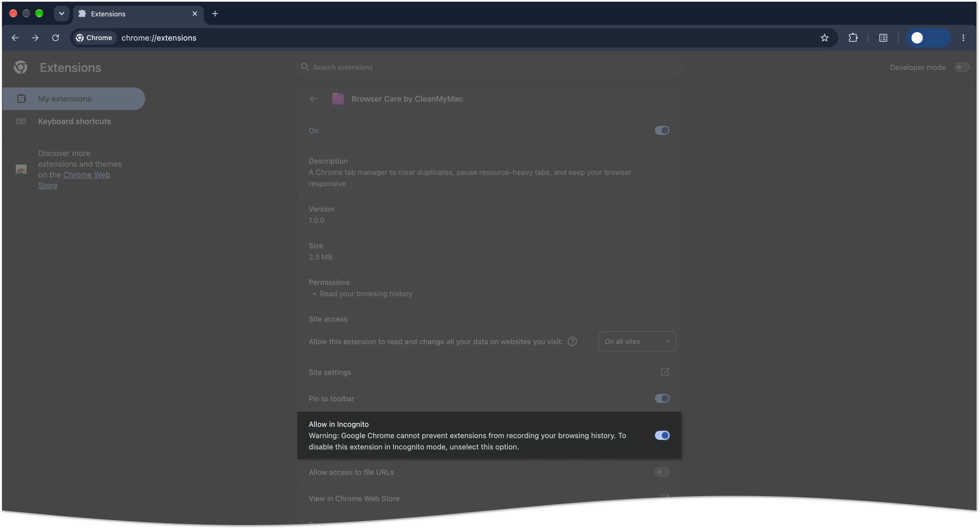Click the puzzle-piece icon beside My extensions
980x529 pixels.
click(x=21, y=98)
